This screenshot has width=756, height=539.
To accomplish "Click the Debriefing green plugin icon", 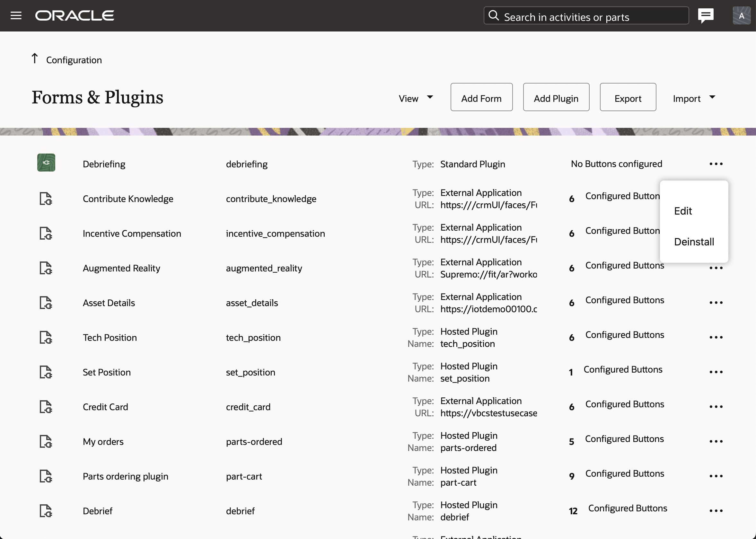I will 46,163.
